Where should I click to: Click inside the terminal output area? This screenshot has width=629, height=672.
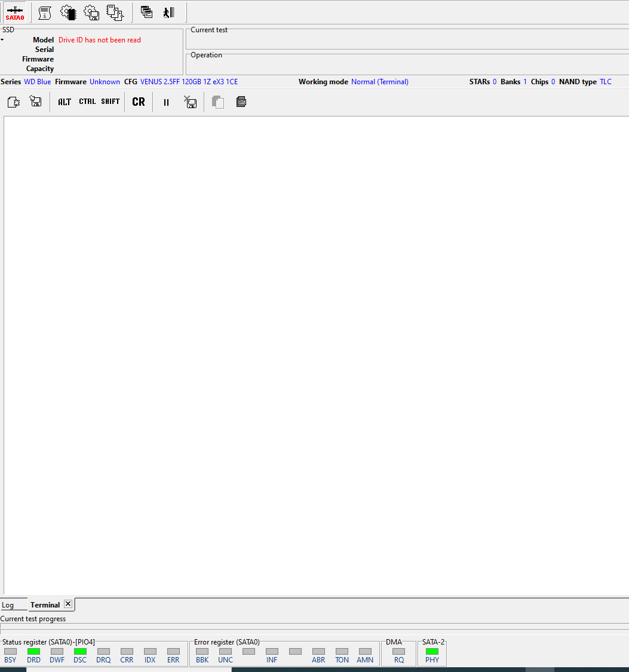click(316, 355)
